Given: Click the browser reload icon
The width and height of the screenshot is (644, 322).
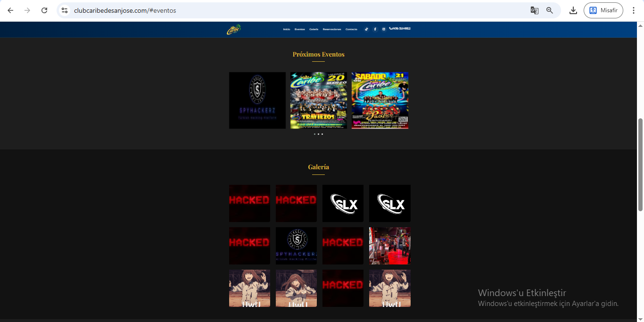Looking at the screenshot, I should click(44, 10).
